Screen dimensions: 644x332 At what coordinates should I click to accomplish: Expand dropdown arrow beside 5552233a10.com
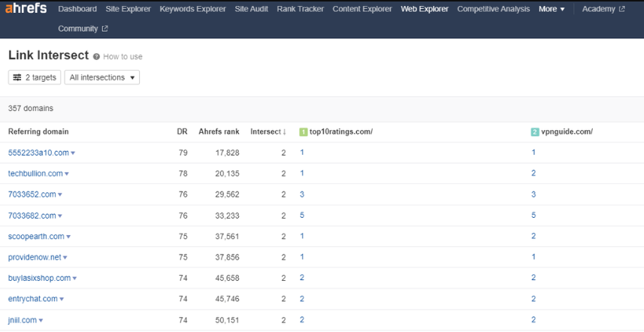click(73, 153)
